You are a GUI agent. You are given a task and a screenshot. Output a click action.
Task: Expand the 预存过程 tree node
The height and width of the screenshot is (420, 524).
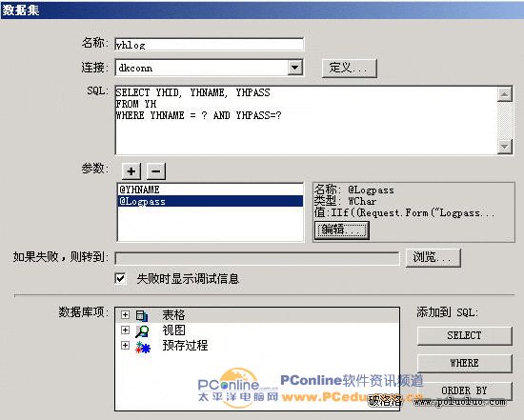125,345
